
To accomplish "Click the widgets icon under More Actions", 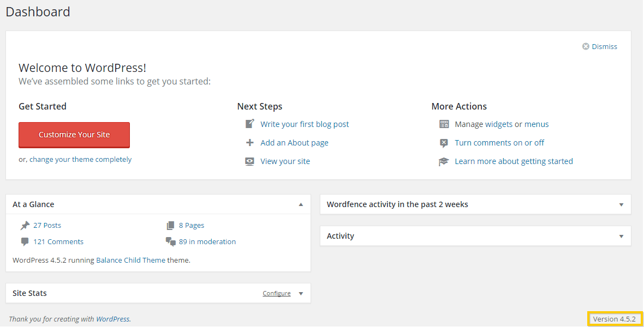I will pos(444,124).
